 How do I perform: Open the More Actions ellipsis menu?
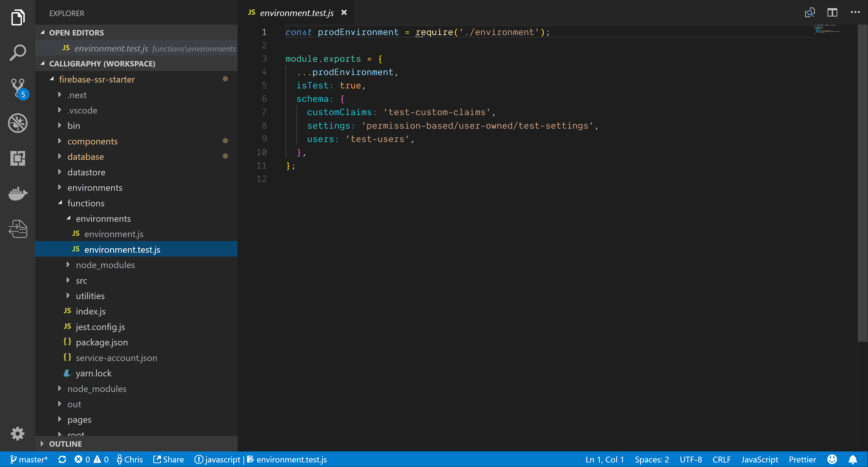coord(855,12)
